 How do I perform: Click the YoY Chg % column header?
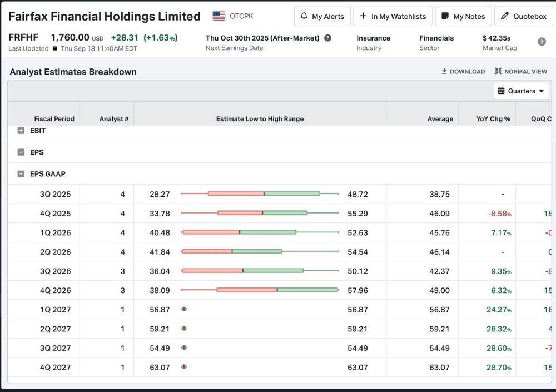click(493, 119)
